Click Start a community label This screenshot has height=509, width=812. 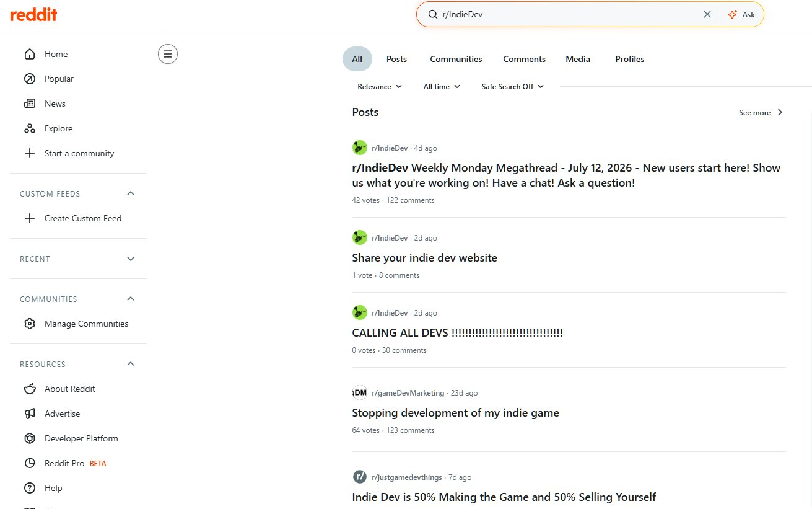pyautogui.click(x=79, y=153)
